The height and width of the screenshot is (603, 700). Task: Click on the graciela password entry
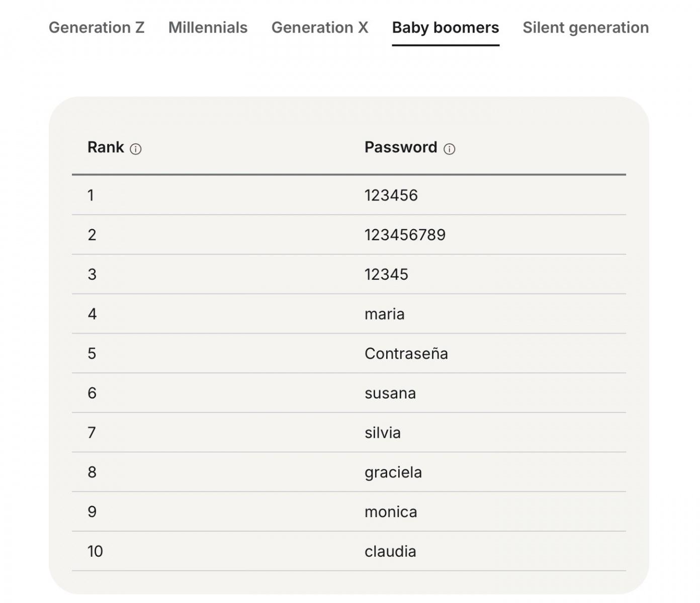pos(393,472)
